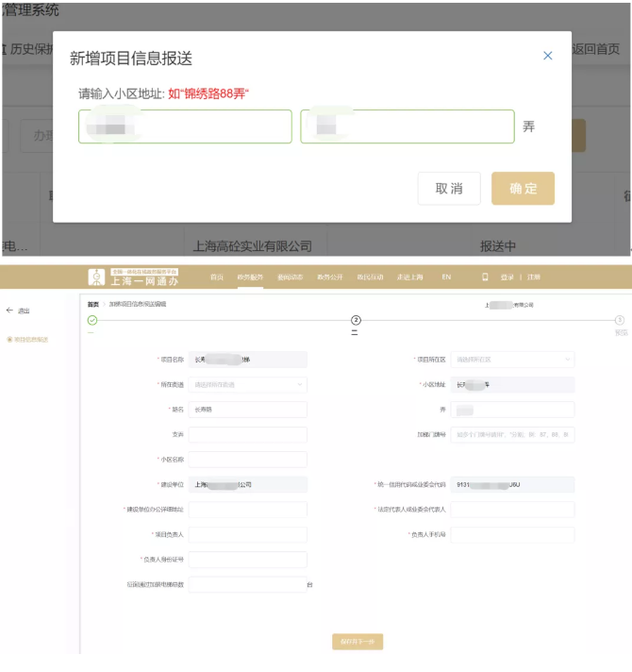Click the 登录 link in the header
The image size is (632, 672).
507,277
